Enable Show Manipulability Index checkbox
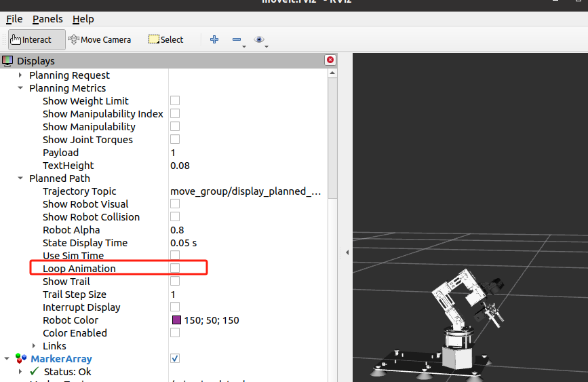Screen dimensions: 588x382 [x=175, y=113]
